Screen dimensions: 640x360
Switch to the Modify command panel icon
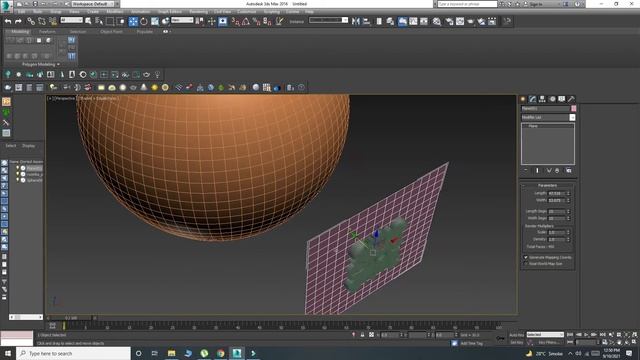pos(533,99)
